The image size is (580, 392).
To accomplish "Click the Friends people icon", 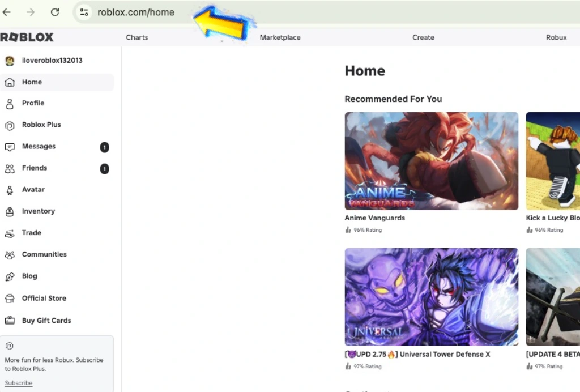I will coord(10,169).
